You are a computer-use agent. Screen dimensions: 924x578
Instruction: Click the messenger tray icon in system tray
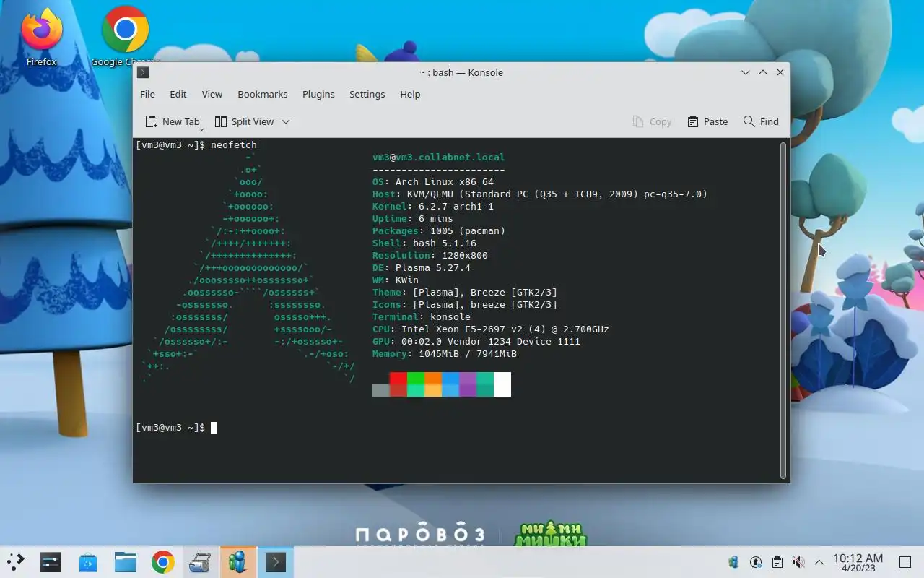tap(734, 562)
